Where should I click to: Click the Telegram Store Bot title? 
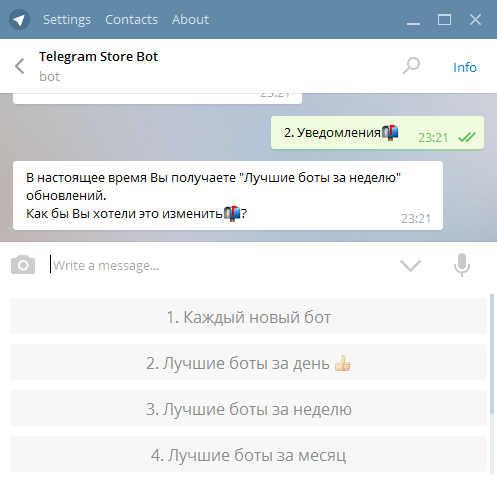tap(98, 56)
